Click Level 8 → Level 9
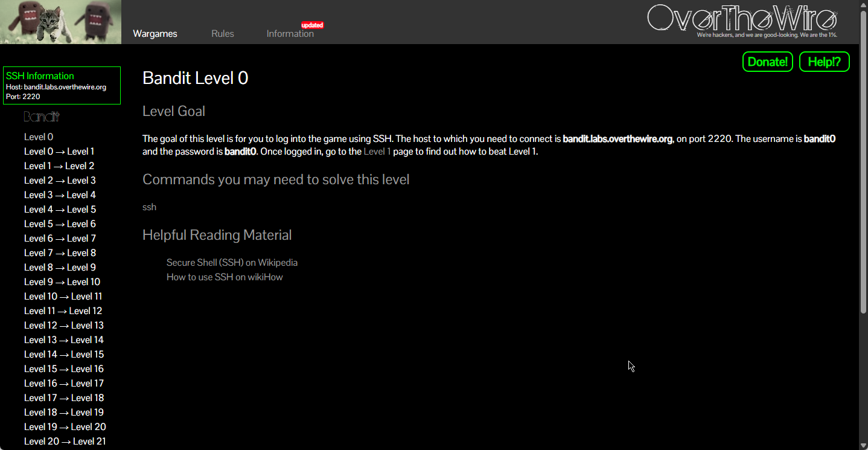Image resolution: width=868 pixels, height=450 pixels. click(x=60, y=268)
